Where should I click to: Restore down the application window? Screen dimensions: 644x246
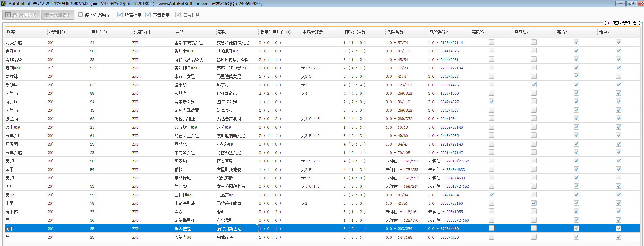631,4
